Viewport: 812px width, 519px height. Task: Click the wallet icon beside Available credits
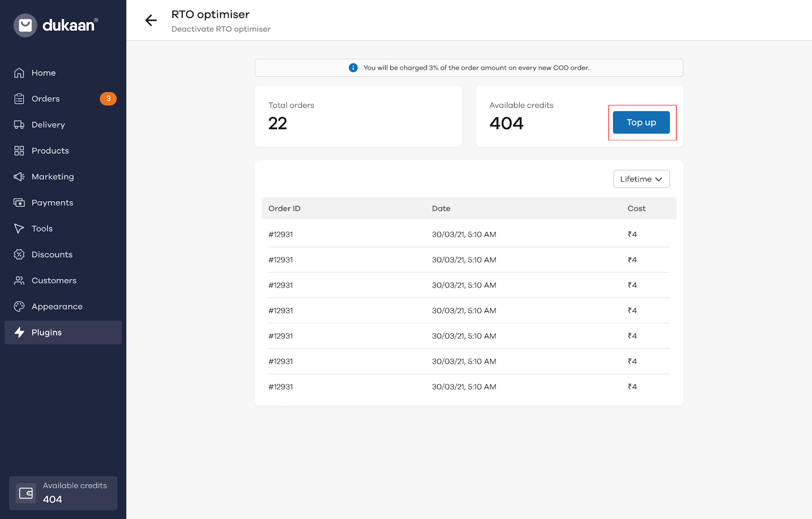(x=26, y=493)
